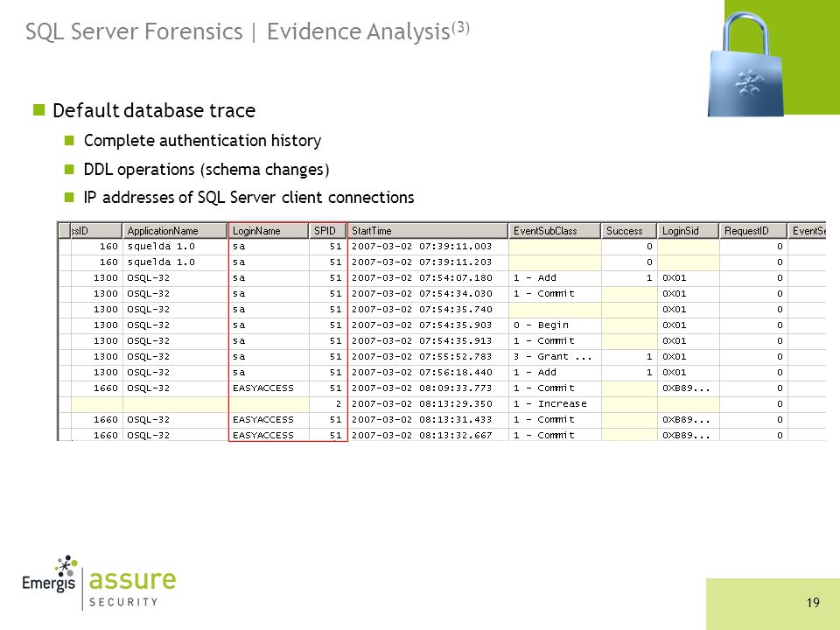Select the StartTime cell 2007-03-02 08:13:32.667
The height and width of the screenshot is (630, 840).
(x=428, y=435)
